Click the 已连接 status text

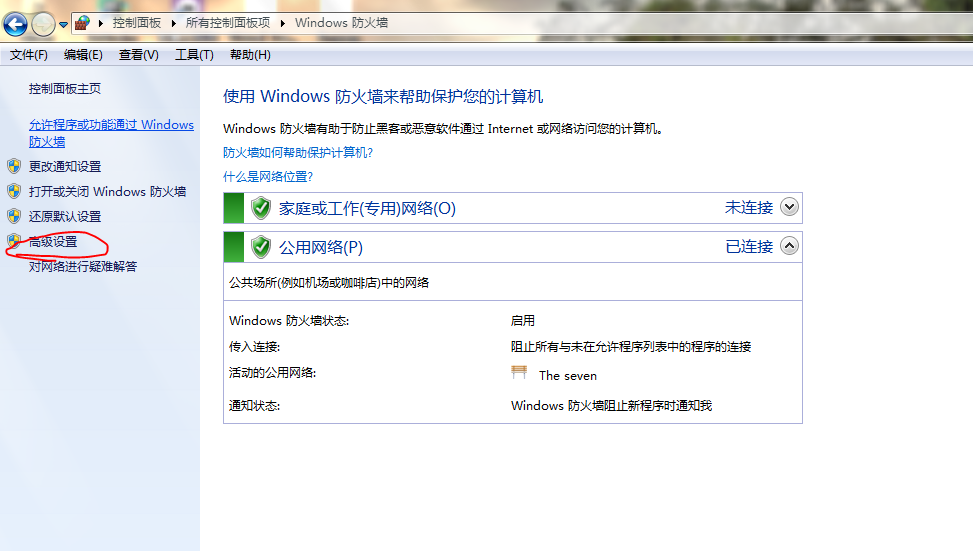pyautogui.click(x=749, y=246)
